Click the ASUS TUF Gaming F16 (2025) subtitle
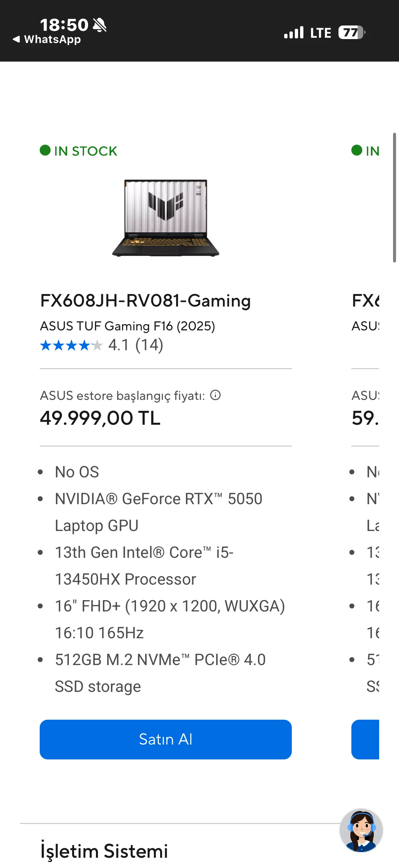The width and height of the screenshot is (399, 868). [x=127, y=326]
